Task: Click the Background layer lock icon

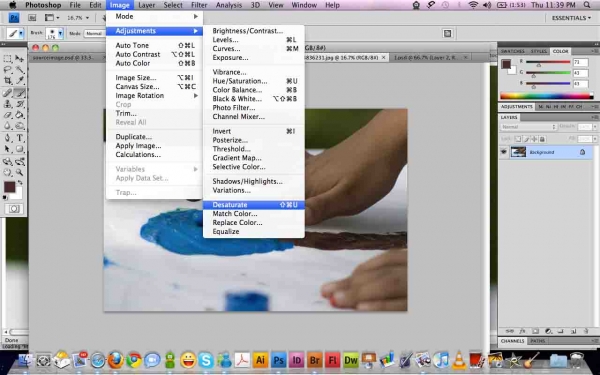Action: tap(582, 152)
